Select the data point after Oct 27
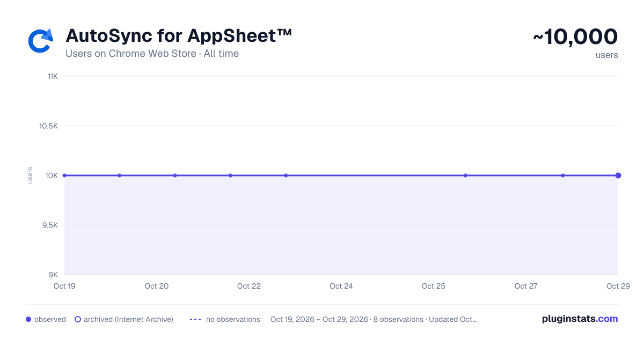The image size is (644, 338). click(x=563, y=175)
